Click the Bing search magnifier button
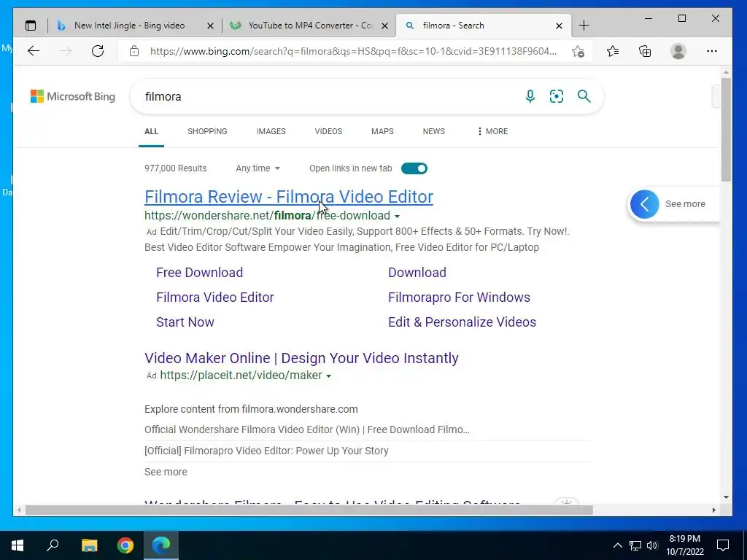 (584, 96)
